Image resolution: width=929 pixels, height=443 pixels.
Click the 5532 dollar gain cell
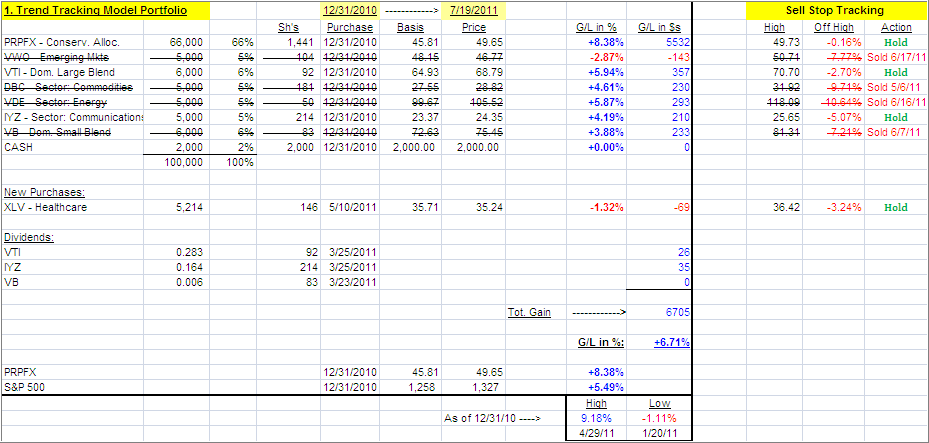tap(679, 42)
